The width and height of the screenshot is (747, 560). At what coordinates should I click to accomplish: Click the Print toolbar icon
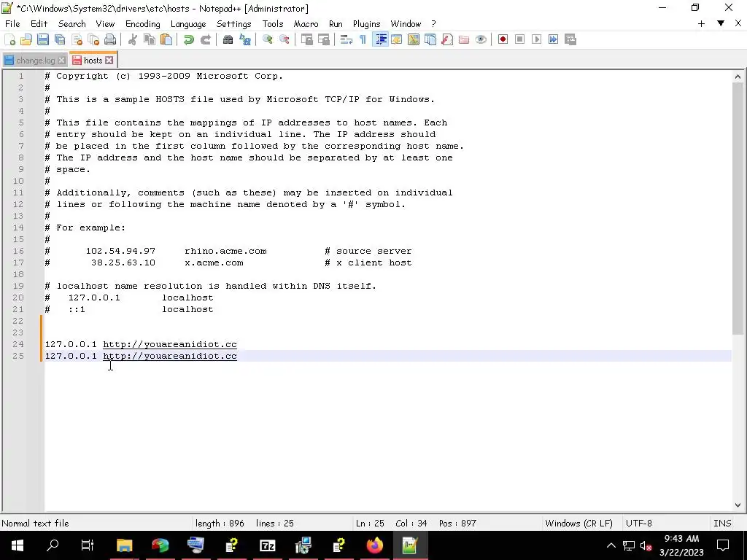click(x=110, y=39)
